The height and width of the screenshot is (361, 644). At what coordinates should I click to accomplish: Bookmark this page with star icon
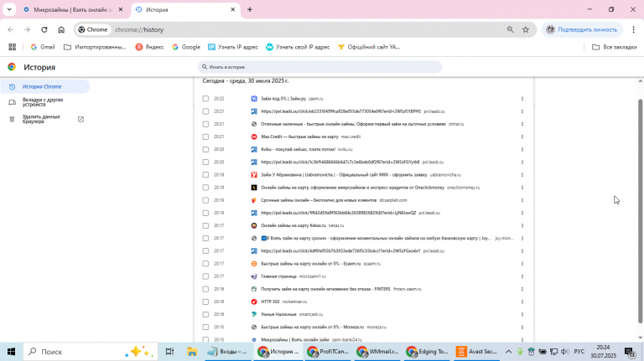(525, 29)
